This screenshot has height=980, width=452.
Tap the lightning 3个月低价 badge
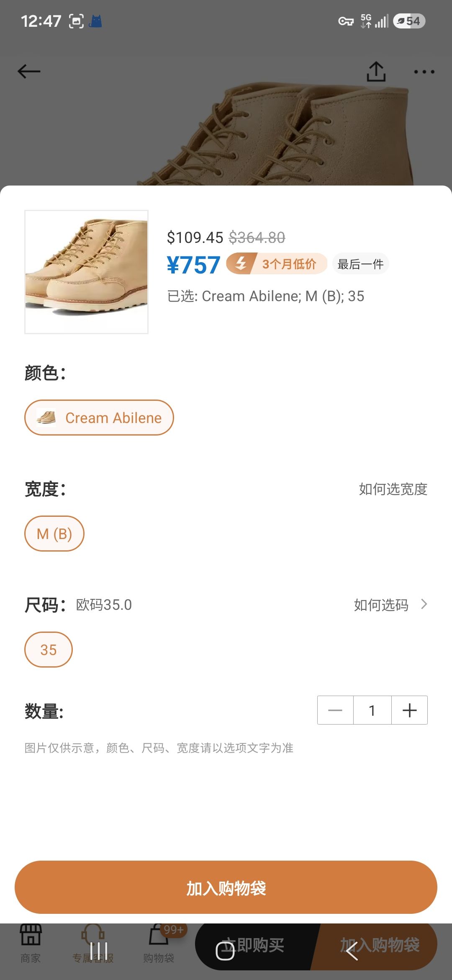tap(277, 264)
